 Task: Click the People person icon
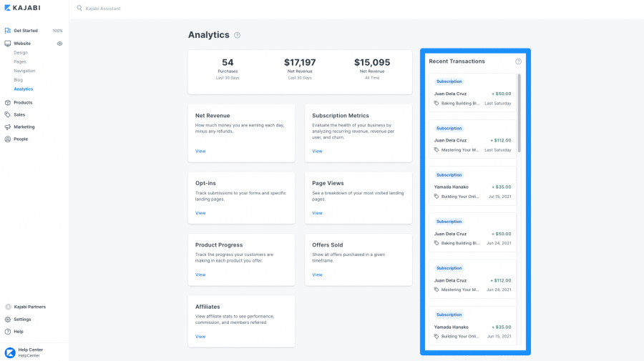click(x=7, y=139)
